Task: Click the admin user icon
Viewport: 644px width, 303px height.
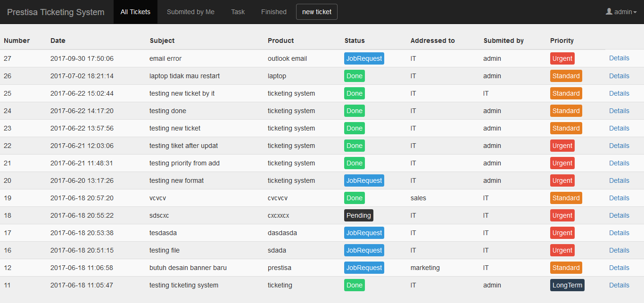Action: coord(609,12)
